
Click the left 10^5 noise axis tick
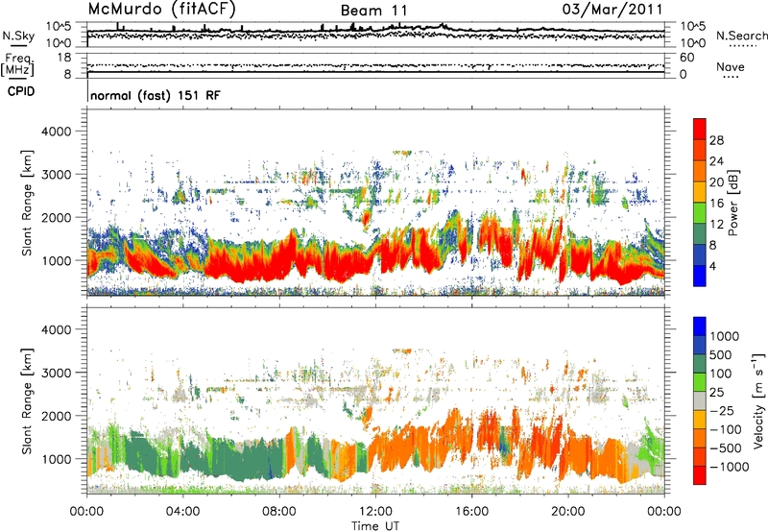[x=59, y=26]
